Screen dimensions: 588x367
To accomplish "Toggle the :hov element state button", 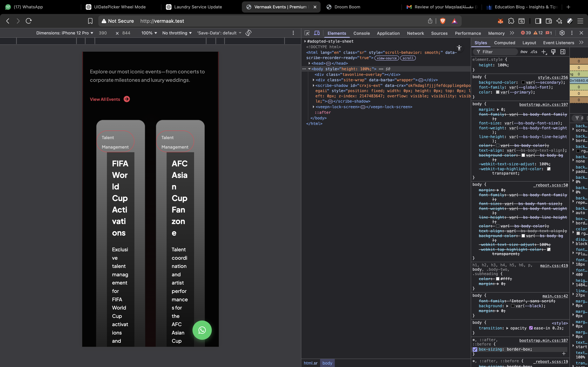I will tap(524, 52).
